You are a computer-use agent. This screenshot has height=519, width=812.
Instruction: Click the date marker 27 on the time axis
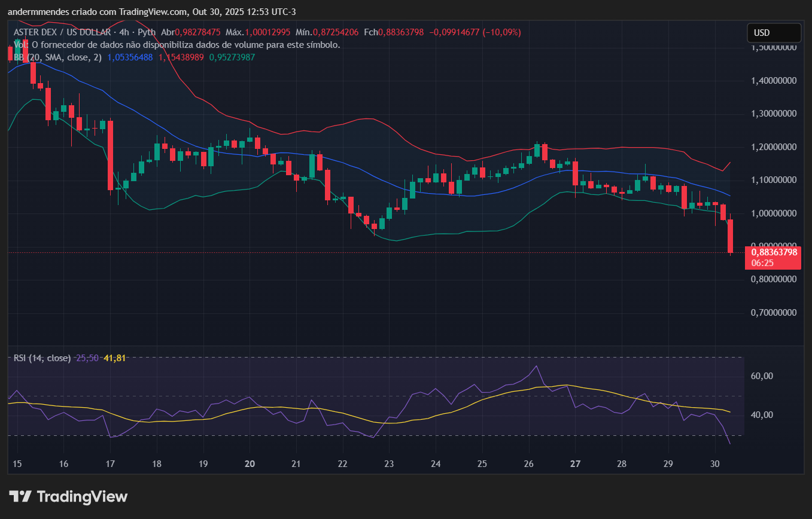(575, 463)
